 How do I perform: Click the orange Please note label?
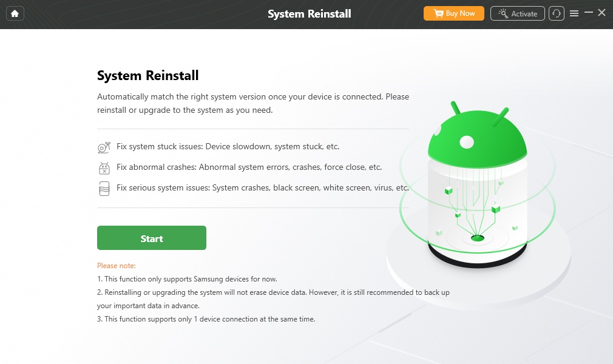click(117, 266)
